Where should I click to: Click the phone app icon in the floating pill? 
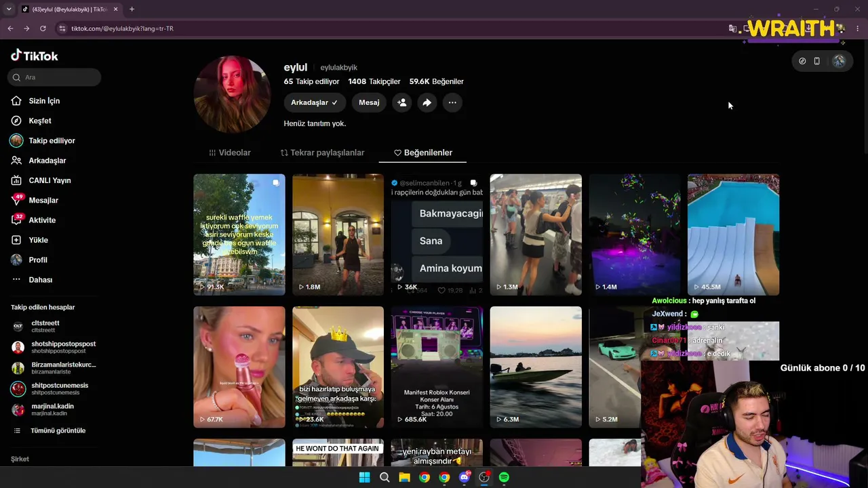click(x=816, y=61)
